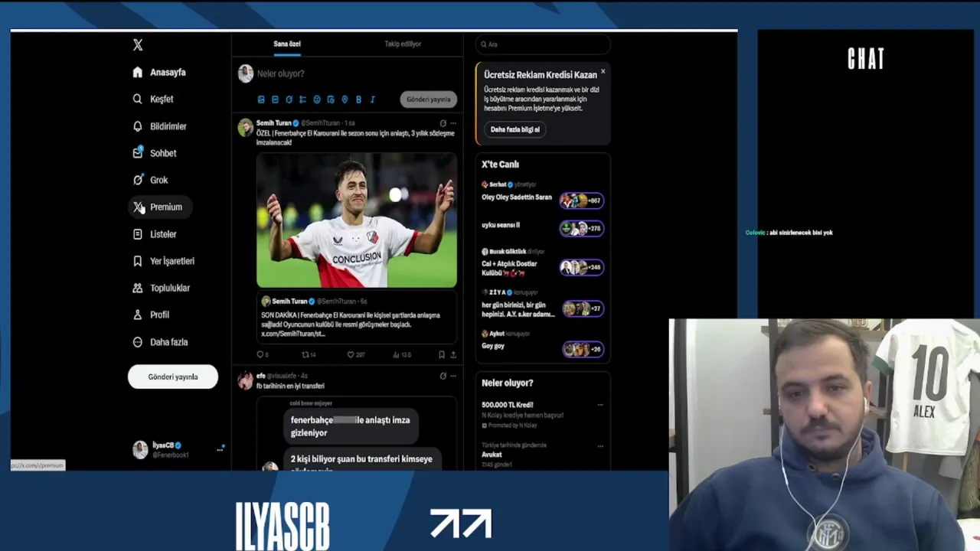This screenshot has height=551, width=980.
Task: Expand Daha fazla menu
Action: pos(161,342)
